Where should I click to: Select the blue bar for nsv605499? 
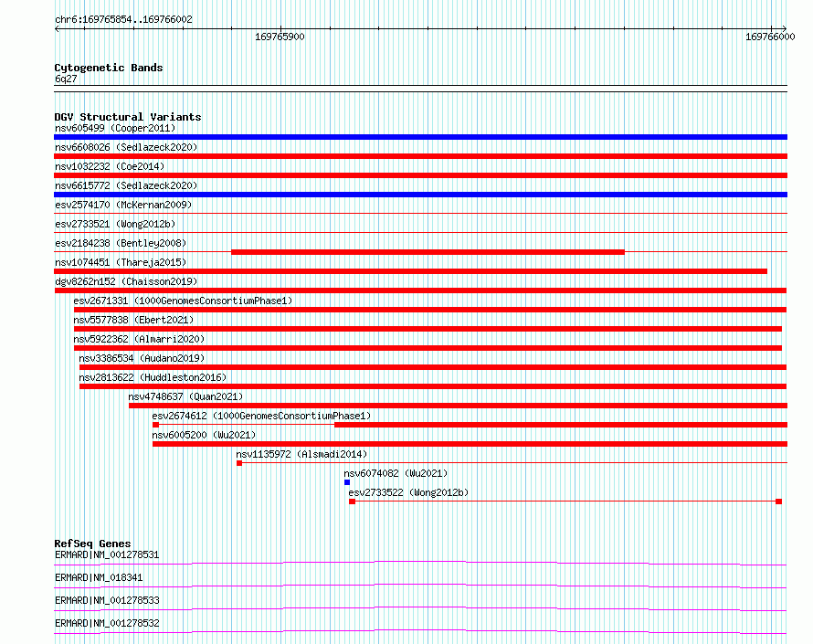pyautogui.click(x=420, y=137)
